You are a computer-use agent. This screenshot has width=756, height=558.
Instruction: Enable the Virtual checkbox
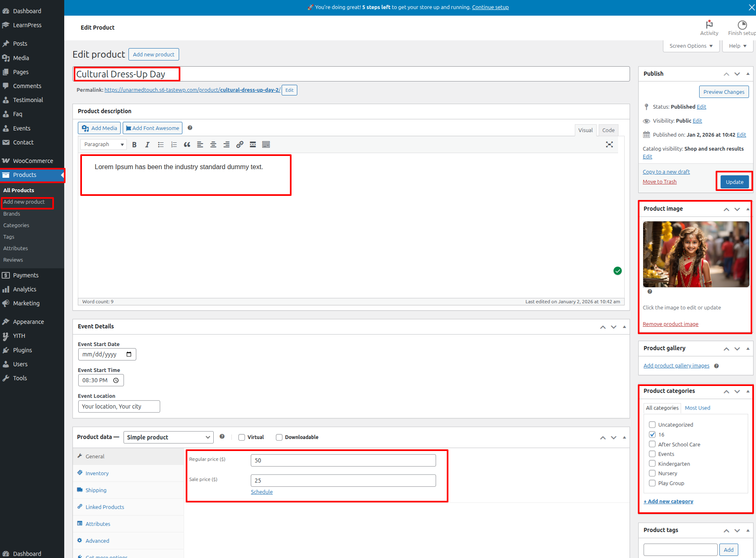point(242,437)
